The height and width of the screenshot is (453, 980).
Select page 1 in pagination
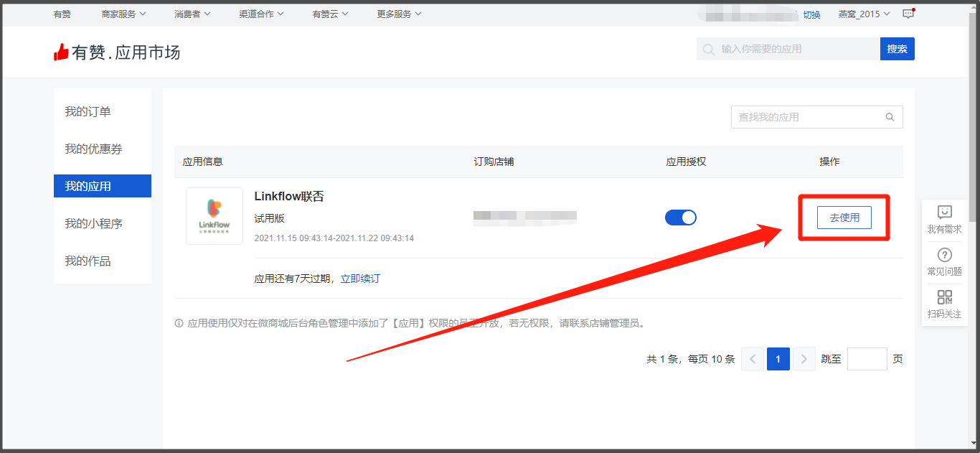(778, 359)
